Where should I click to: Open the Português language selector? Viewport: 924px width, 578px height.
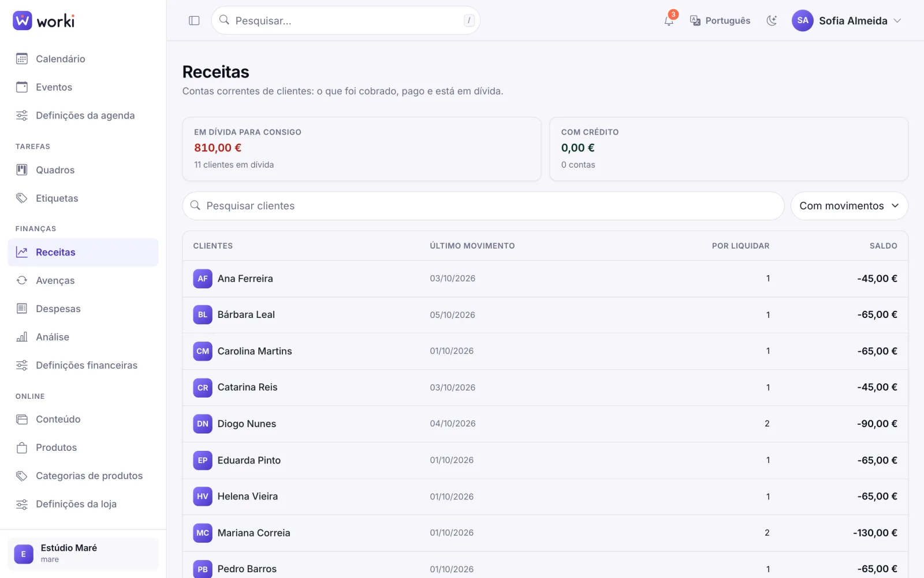click(720, 21)
